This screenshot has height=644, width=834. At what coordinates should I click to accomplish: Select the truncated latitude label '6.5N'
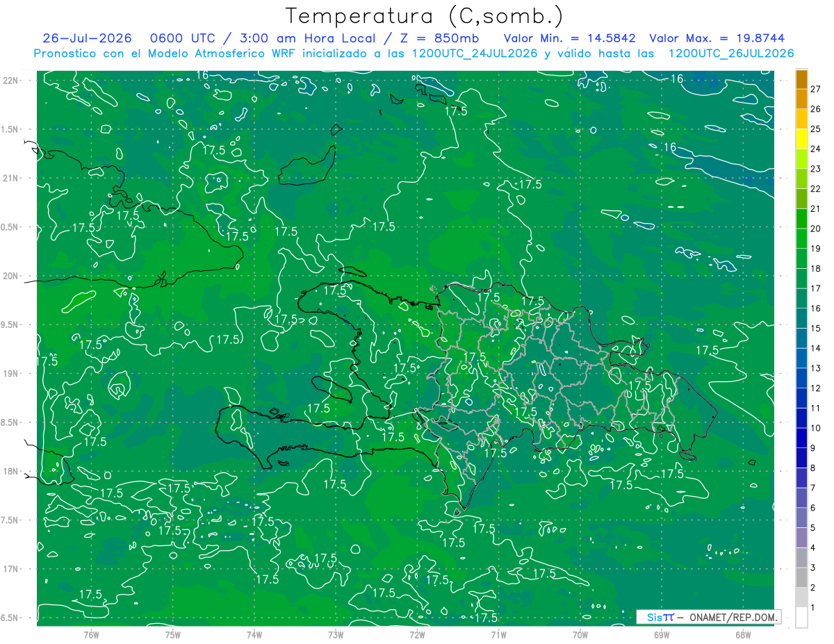coord(10,618)
